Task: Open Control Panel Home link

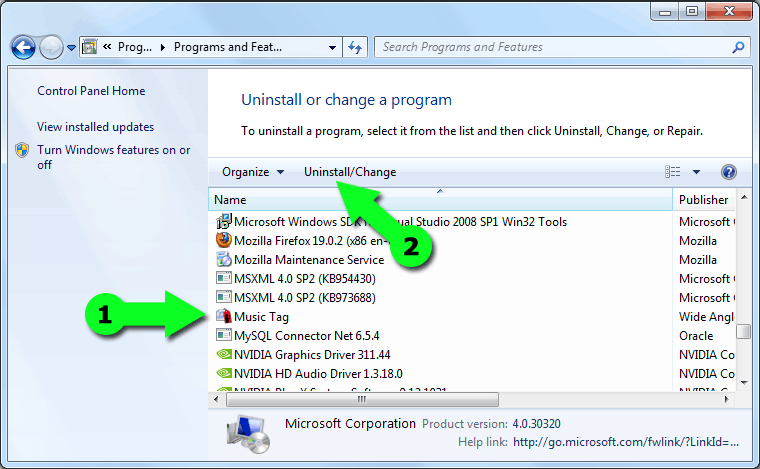Action: pos(91,91)
